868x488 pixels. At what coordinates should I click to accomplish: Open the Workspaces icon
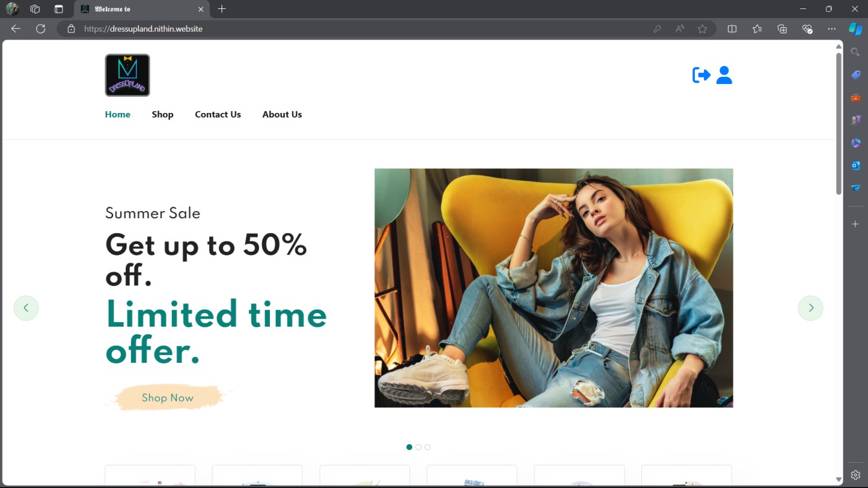coord(35,9)
